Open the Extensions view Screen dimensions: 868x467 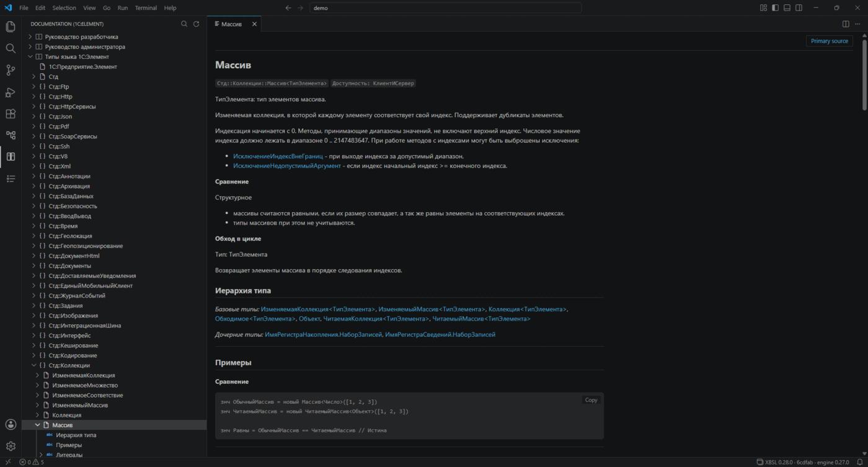[x=11, y=113]
